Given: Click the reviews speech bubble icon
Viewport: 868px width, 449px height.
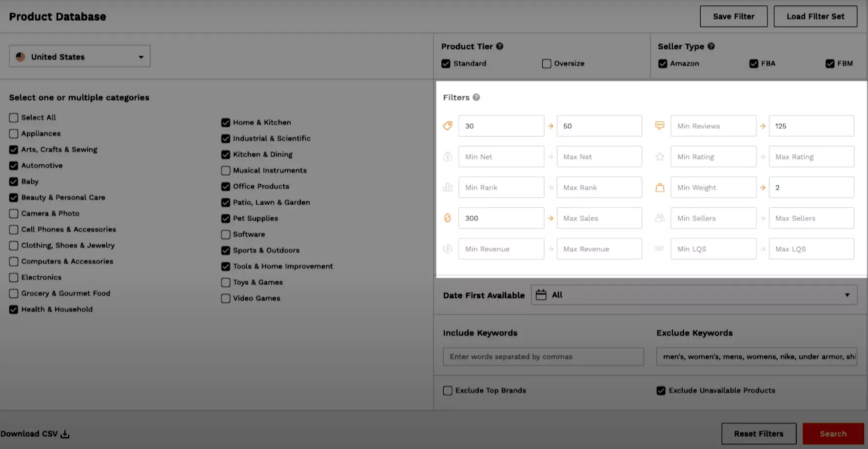Looking at the screenshot, I should (660, 126).
